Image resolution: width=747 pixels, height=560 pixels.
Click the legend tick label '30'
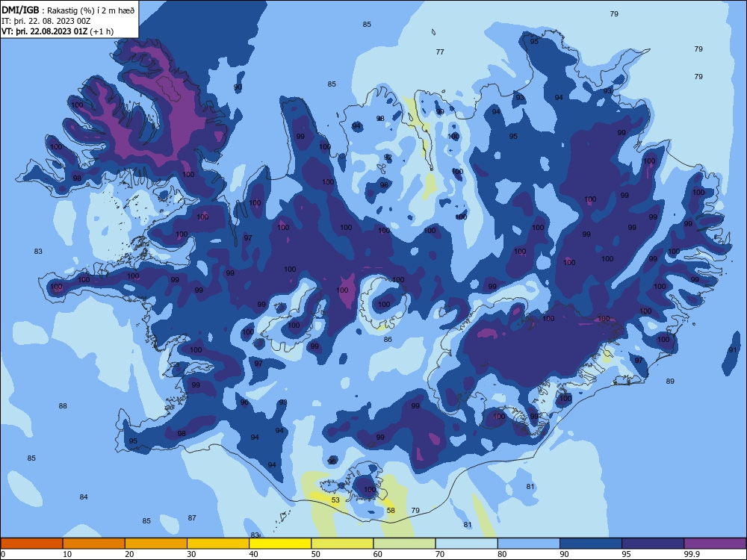pos(191,554)
